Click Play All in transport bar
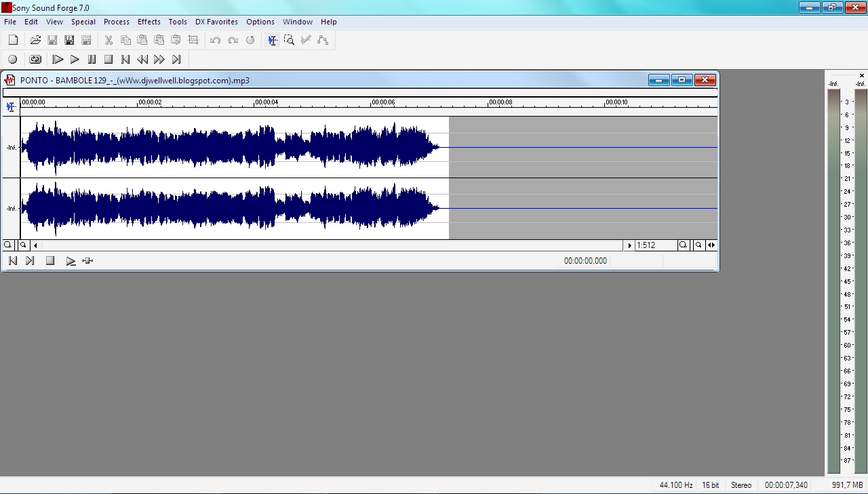868x494 pixels. point(58,60)
